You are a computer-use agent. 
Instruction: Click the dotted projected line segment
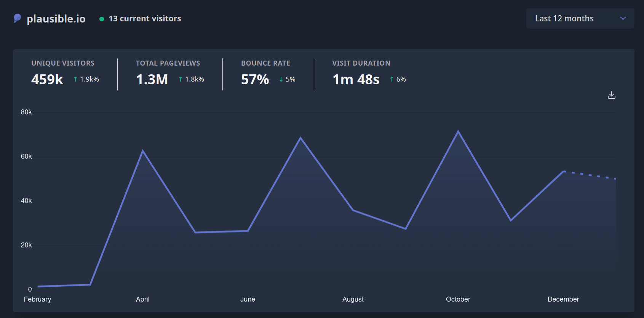click(x=590, y=175)
